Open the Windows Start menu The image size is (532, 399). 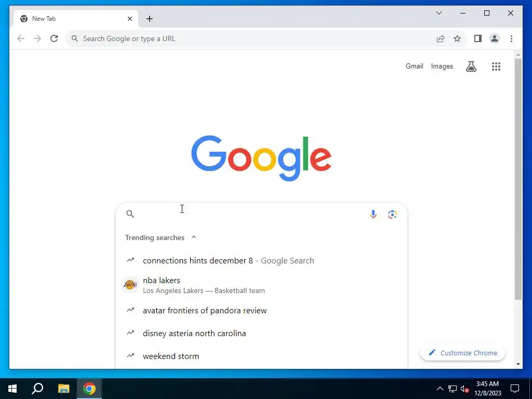click(12, 389)
